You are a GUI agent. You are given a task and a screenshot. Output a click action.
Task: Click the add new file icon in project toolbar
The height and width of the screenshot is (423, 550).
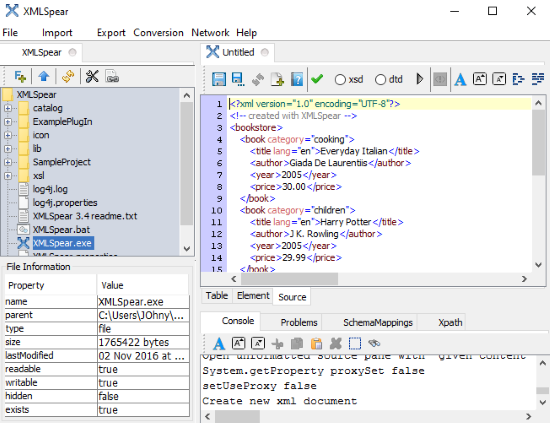tap(20, 76)
